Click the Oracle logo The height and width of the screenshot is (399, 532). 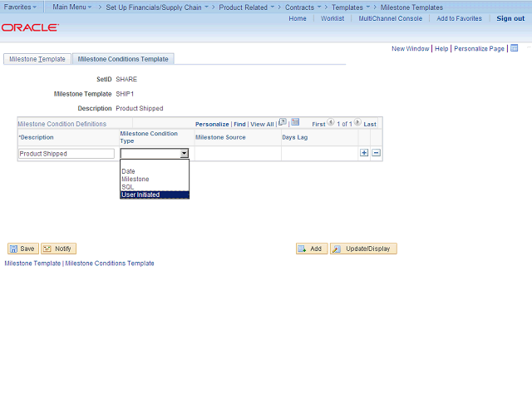coord(30,27)
